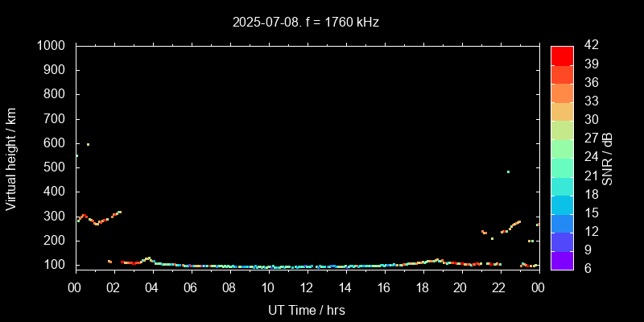The width and height of the screenshot is (644, 322).
Task: Click the 1000 tick label on height axis
Action: [x=52, y=46]
